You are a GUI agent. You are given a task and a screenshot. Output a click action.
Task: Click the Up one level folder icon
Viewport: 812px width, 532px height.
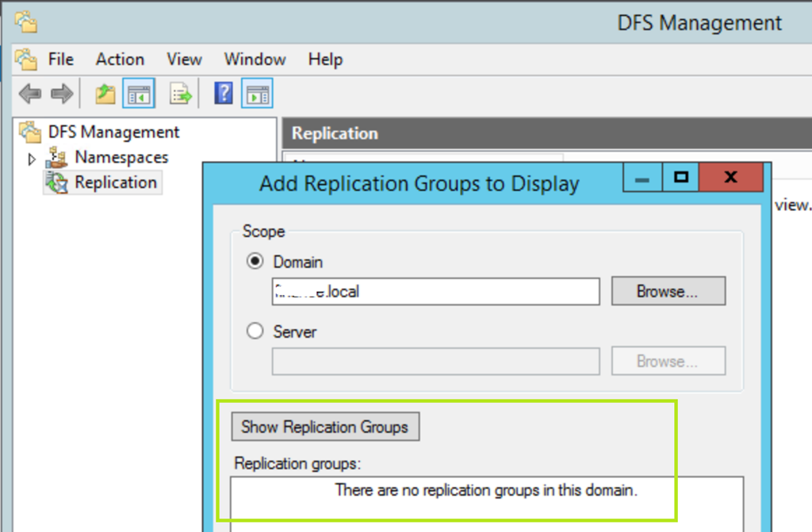click(105, 94)
